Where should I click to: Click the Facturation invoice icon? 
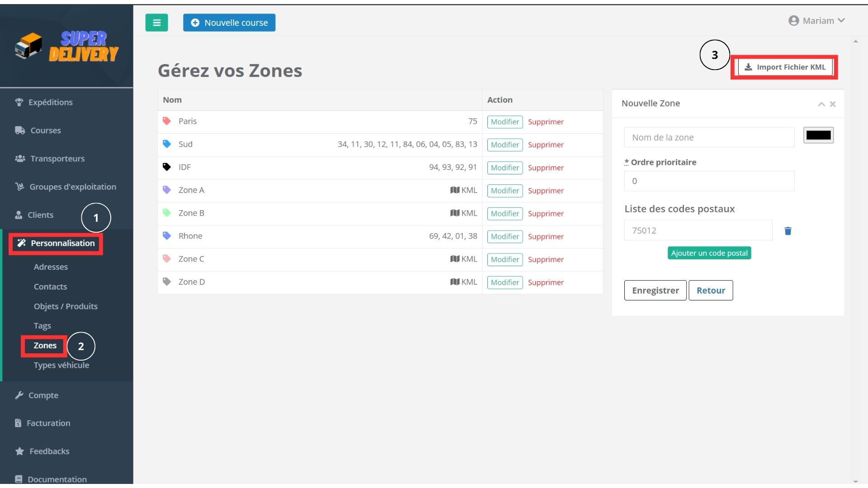tap(18, 423)
